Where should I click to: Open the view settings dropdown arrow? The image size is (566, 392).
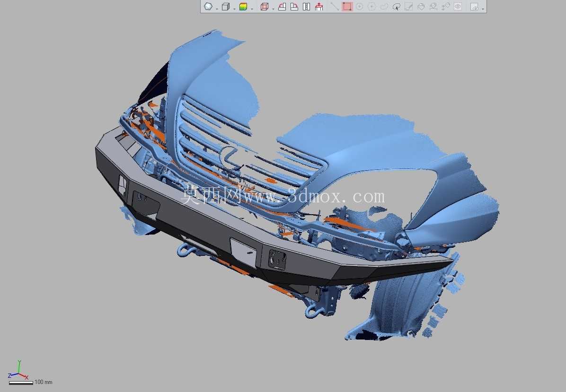click(483, 9)
